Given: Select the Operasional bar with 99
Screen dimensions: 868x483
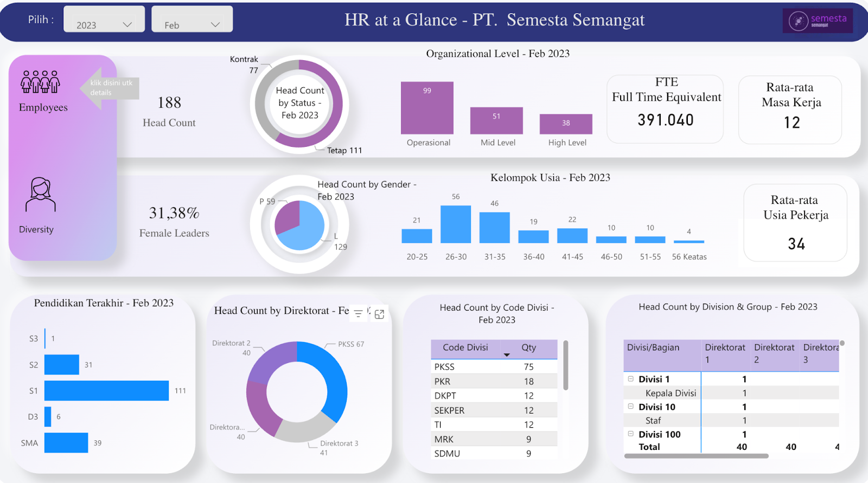Looking at the screenshot, I should [x=427, y=108].
